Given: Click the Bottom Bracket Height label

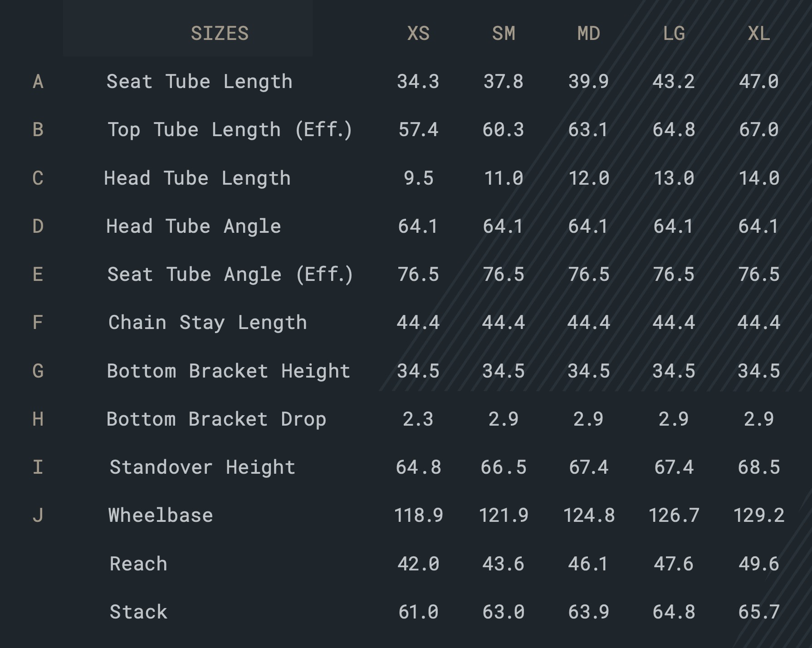Looking at the screenshot, I should click(x=228, y=371).
